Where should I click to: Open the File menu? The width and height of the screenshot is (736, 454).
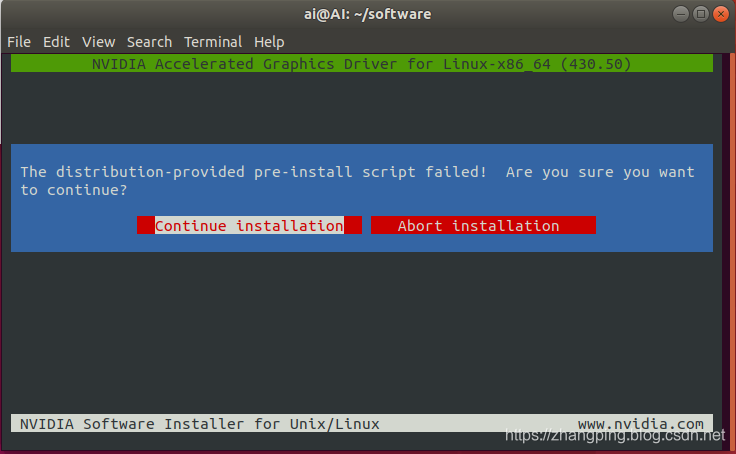(19, 42)
